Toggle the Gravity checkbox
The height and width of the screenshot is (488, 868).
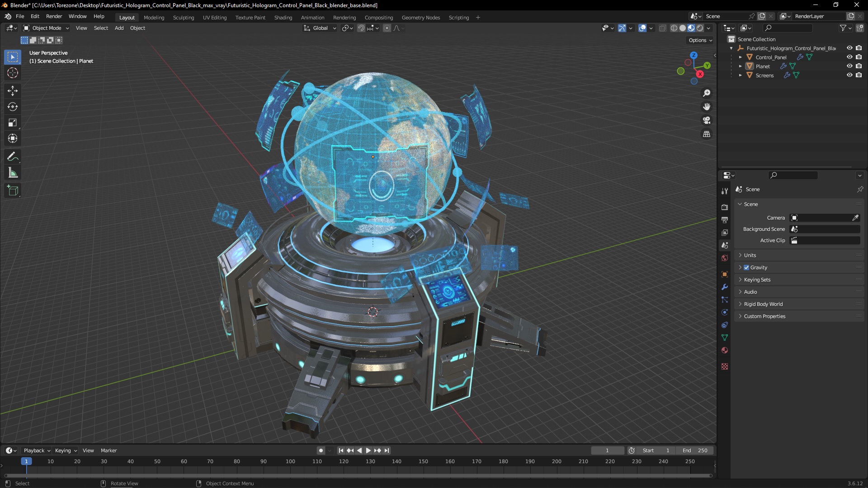(746, 267)
